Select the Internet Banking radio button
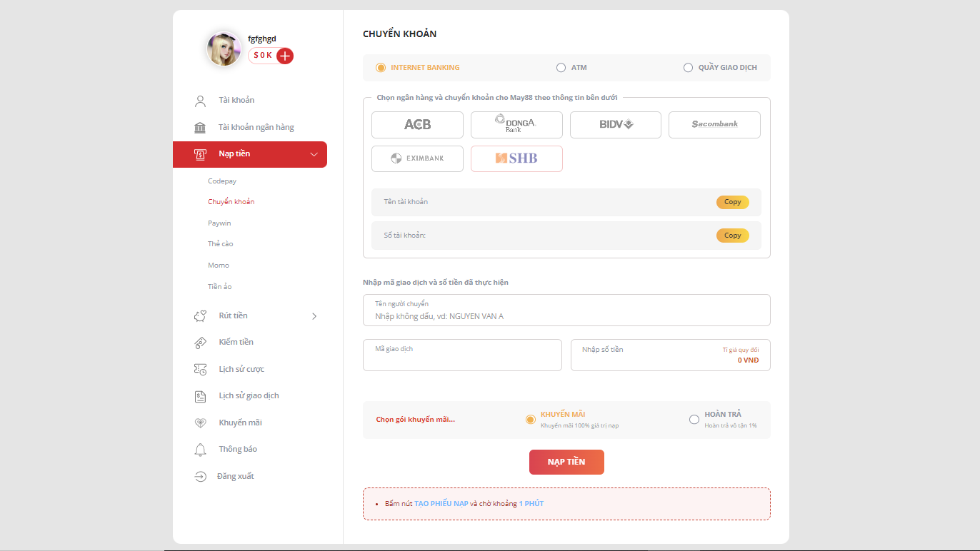The image size is (980, 551). (x=381, y=68)
